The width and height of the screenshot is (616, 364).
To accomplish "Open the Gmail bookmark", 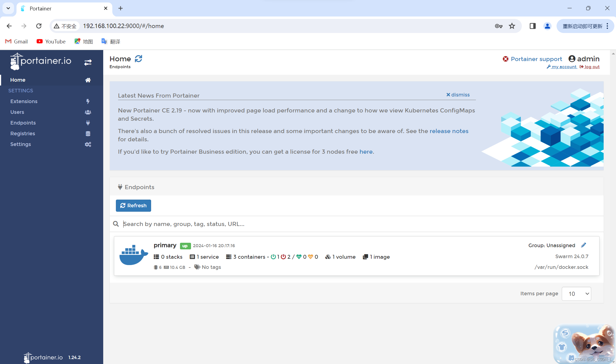I will [x=17, y=42].
